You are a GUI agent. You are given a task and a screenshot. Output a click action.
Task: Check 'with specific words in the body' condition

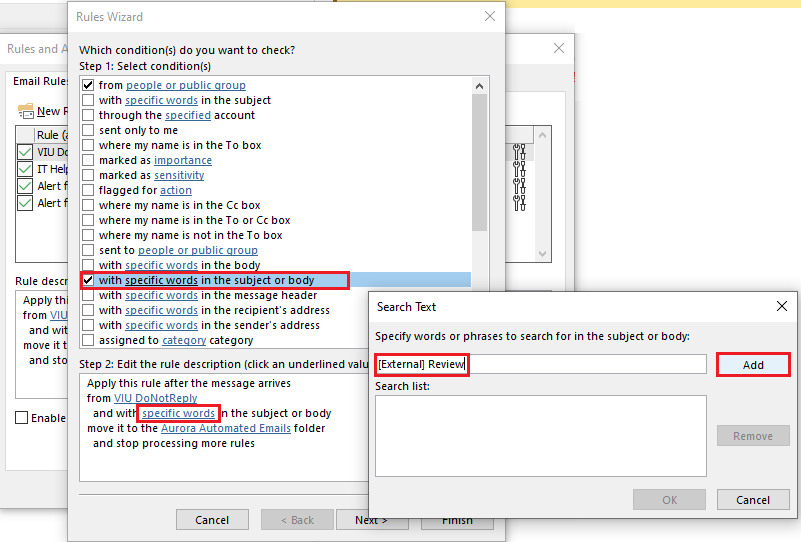pos(88,265)
